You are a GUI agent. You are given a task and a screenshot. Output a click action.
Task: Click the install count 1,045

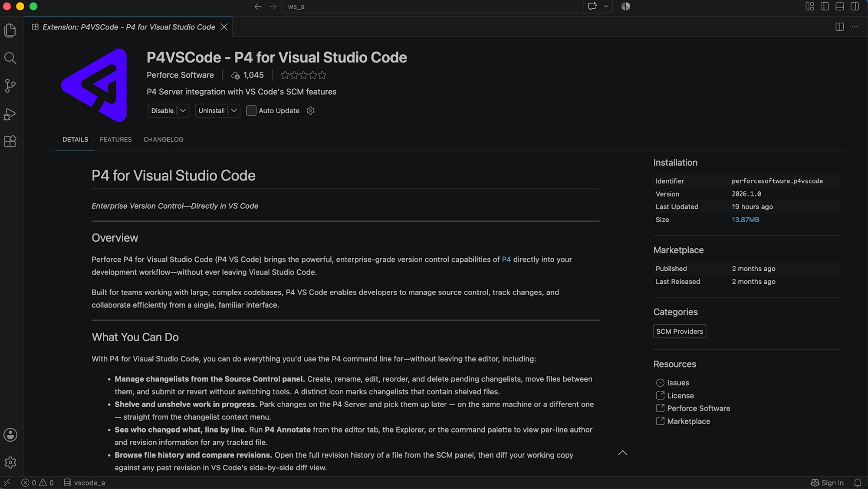point(247,75)
